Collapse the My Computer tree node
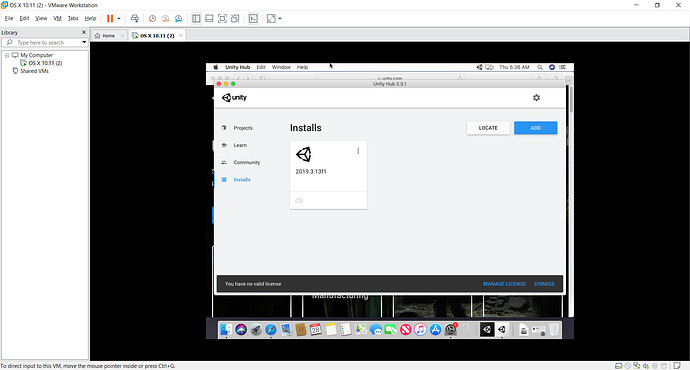 (7, 55)
